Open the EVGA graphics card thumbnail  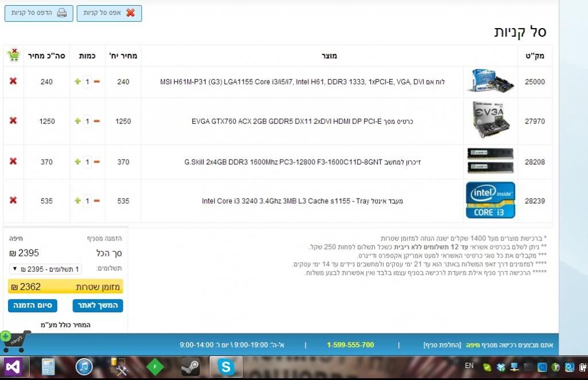click(490, 119)
